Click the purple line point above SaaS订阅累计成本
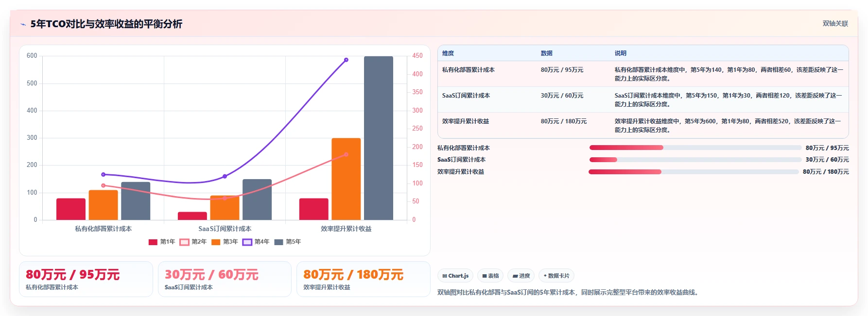This screenshot has width=868, height=316. point(225,176)
